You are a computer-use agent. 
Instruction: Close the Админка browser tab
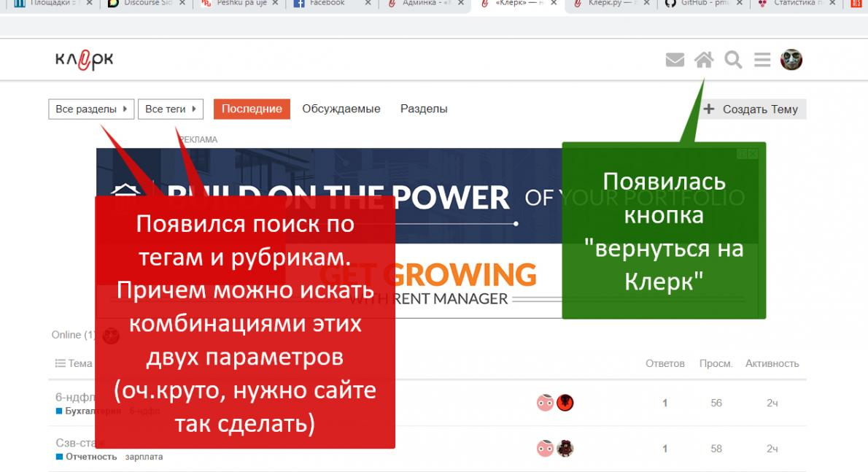click(460, 4)
